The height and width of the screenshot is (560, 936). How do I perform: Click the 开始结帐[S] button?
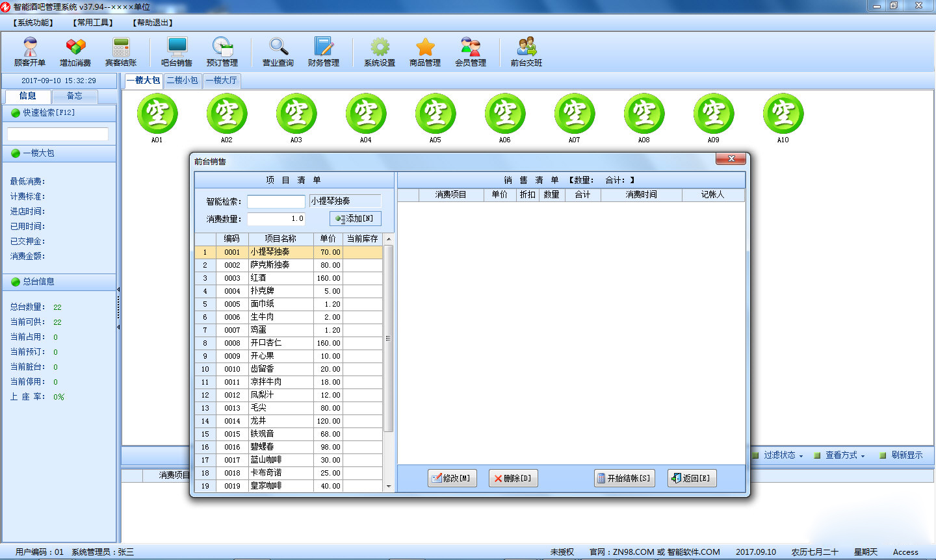(624, 478)
